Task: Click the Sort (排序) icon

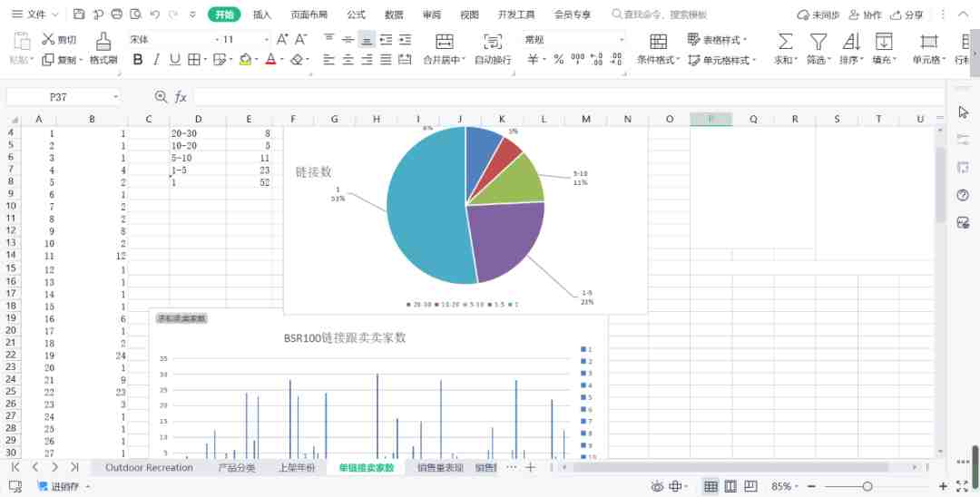Action: click(850, 42)
